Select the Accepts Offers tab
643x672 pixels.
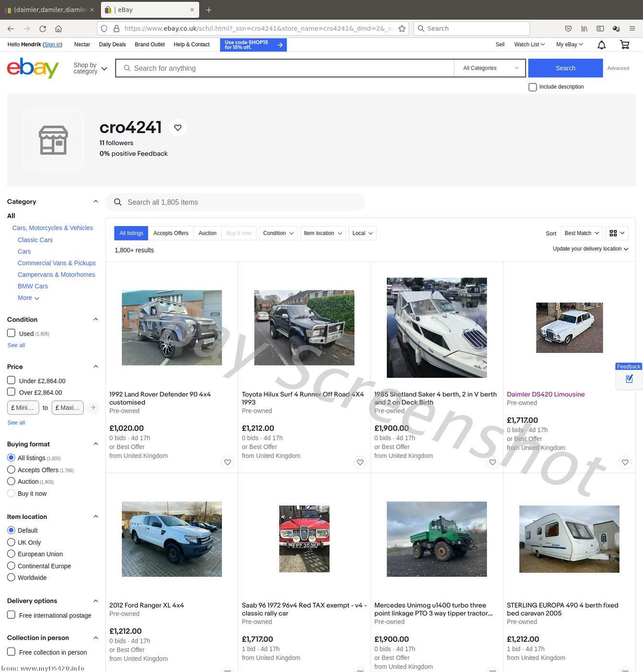pos(171,233)
